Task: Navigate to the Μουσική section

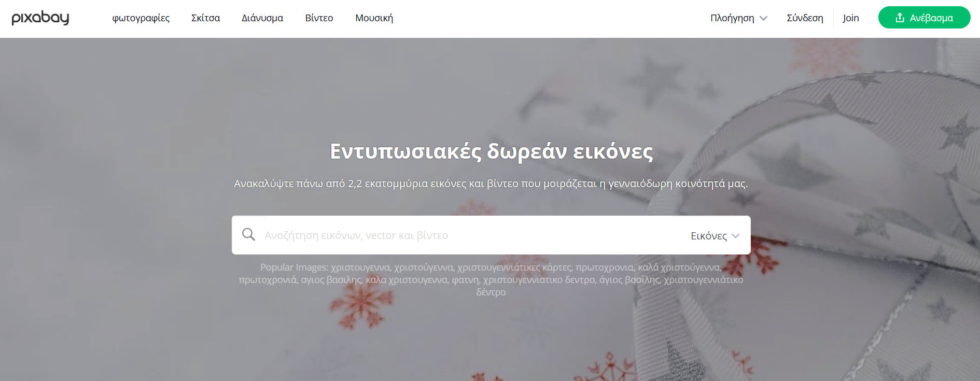Action: click(x=374, y=18)
